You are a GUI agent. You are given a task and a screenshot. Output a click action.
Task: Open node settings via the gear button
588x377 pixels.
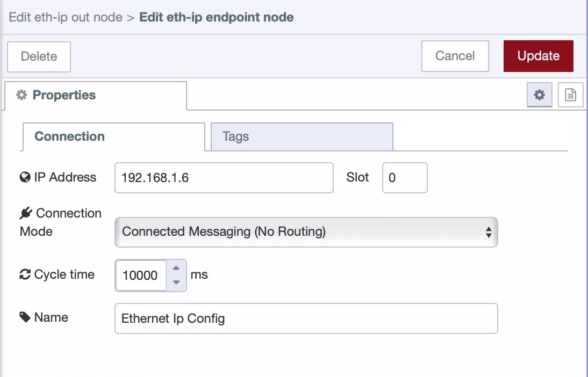(x=539, y=95)
